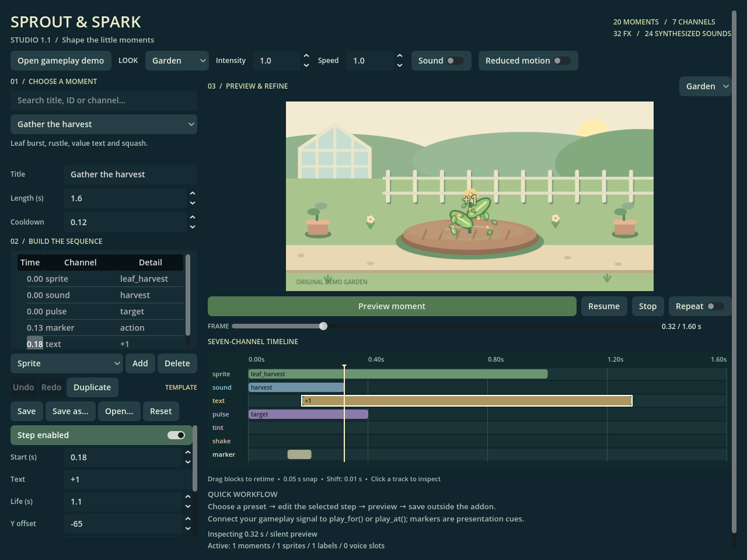The height and width of the screenshot is (560, 747).
Task: Click the Channel column header
Action: [x=81, y=262]
